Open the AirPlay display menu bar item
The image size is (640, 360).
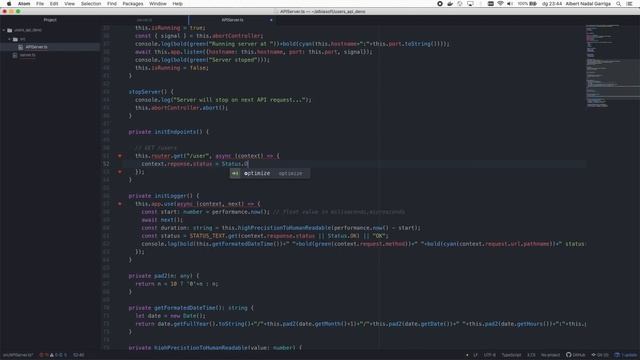pyautogui.click(x=470, y=4)
